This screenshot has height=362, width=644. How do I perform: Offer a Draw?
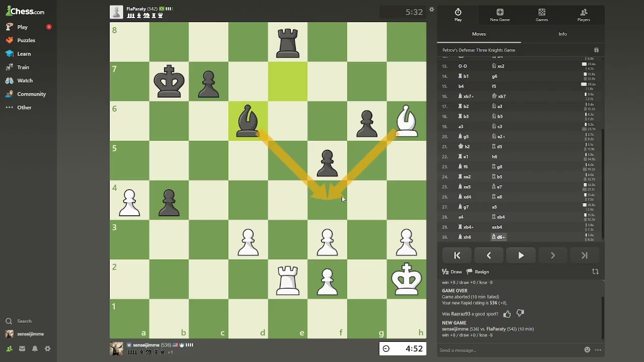point(452,272)
